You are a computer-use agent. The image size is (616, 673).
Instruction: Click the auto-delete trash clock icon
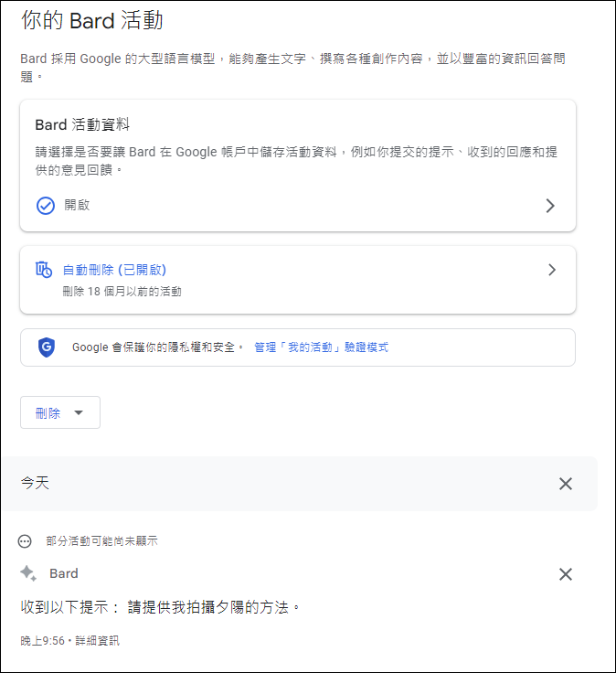click(x=43, y=270)
